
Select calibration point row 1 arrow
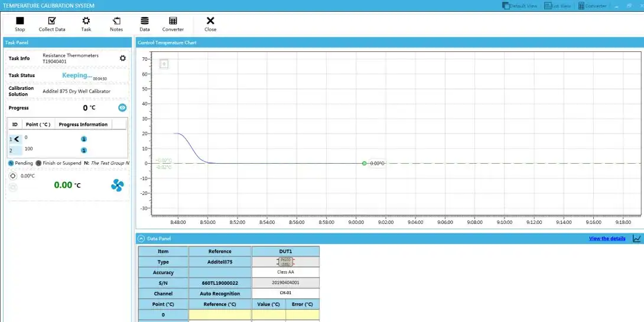[16, 139]
